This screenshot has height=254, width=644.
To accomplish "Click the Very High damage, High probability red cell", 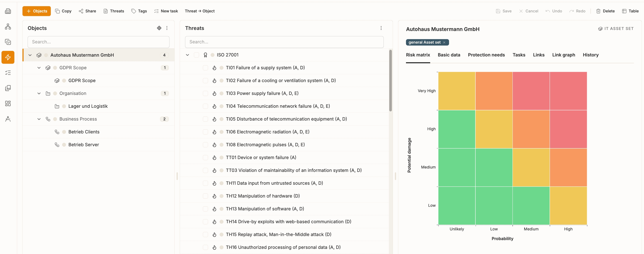I will pos(568,91).
